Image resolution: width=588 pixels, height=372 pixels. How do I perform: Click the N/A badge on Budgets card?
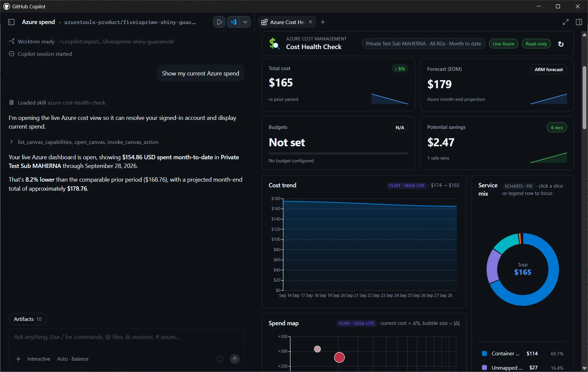400,128
